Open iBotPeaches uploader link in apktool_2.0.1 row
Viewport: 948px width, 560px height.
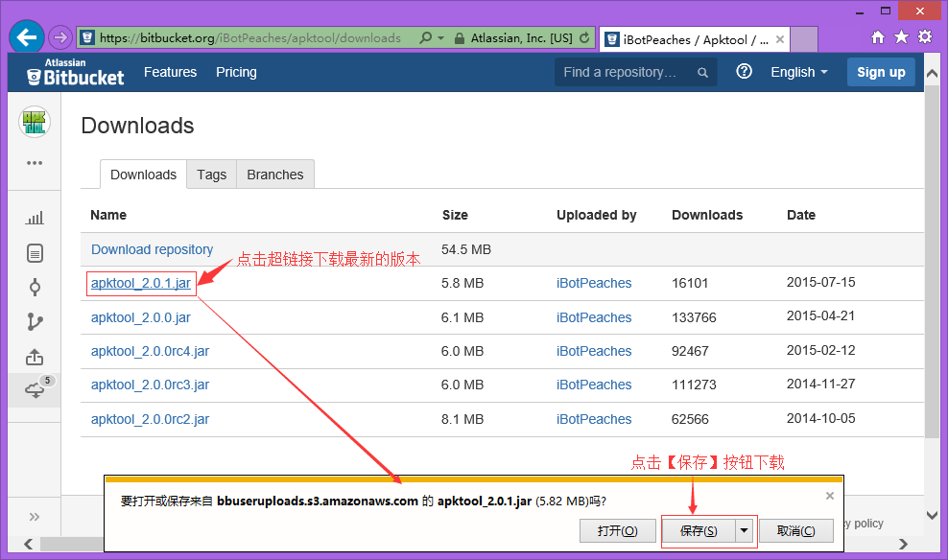coord(594,283)
